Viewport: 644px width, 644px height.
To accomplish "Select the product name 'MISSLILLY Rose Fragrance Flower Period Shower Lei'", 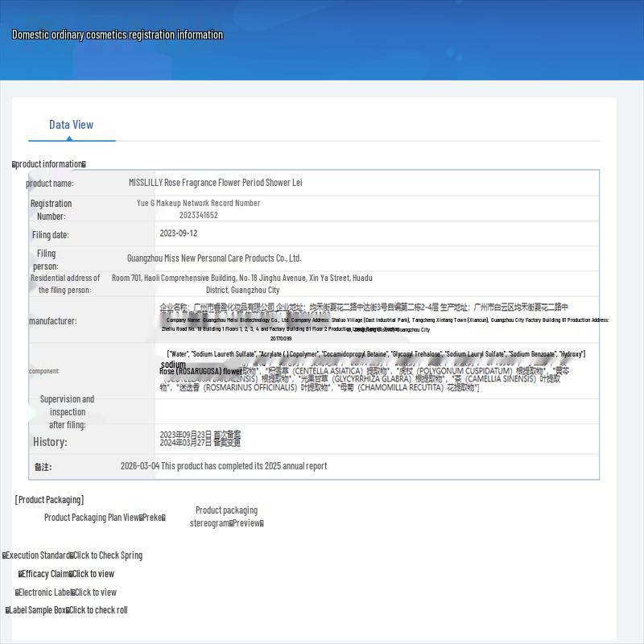I will tap(216, 183).
